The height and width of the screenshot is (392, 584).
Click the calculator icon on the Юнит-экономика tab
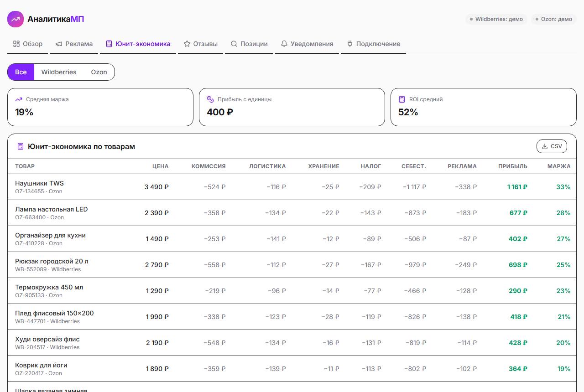pyautogui.click(x=109, y=44)
